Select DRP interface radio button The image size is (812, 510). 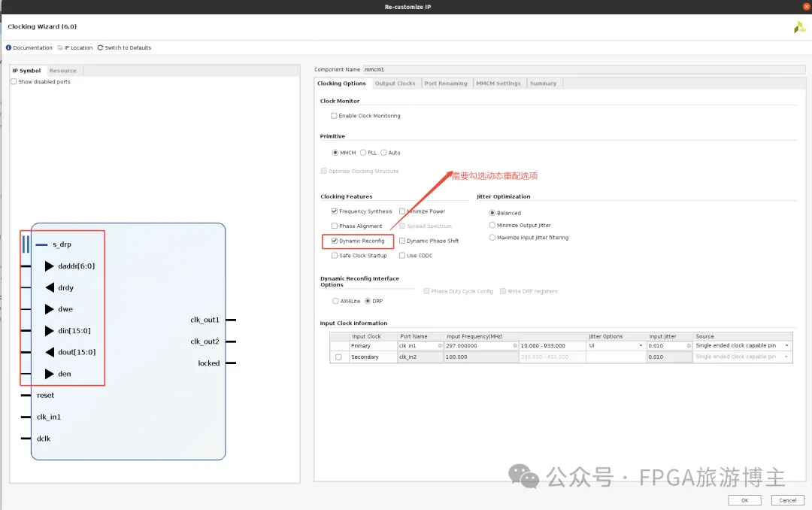click(x=368, y=301)
